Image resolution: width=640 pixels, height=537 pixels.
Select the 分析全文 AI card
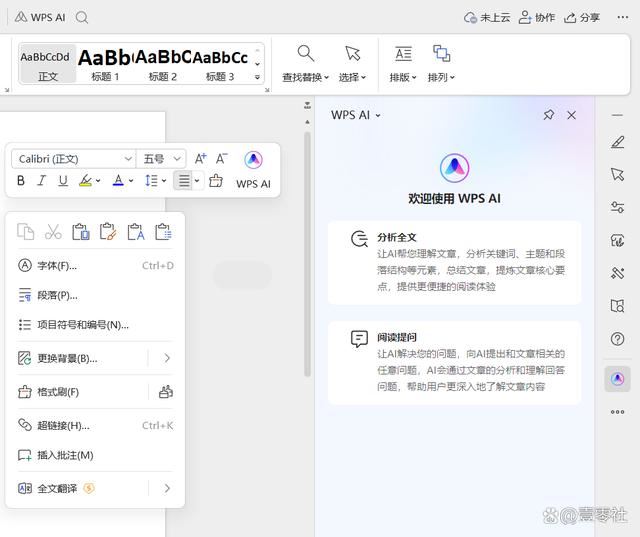point(454,262)
